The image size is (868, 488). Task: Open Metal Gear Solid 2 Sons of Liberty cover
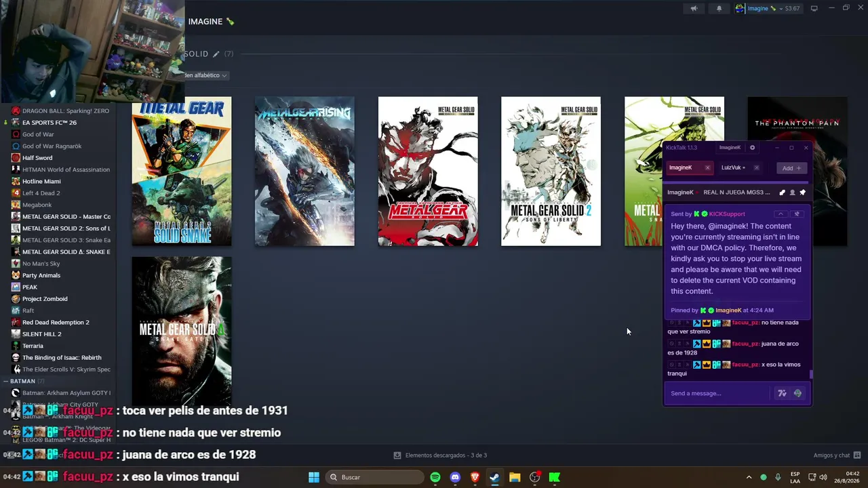click(551, 171)
